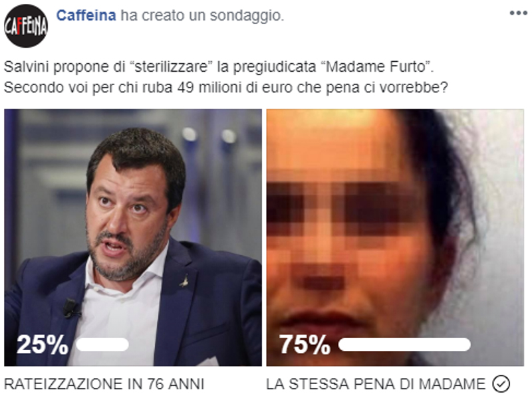Vote for RATEIZZAZIONE IN 76 ANNI option

pos(104,384)
